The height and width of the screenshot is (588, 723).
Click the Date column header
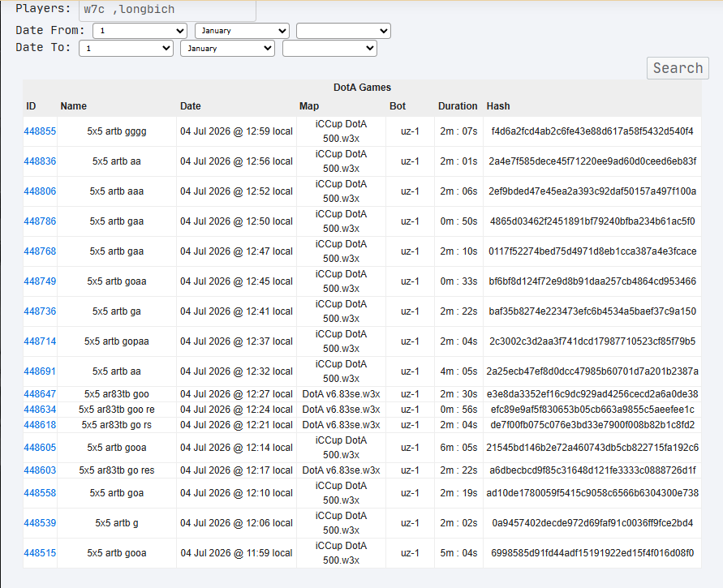click(x=190, y=106)
